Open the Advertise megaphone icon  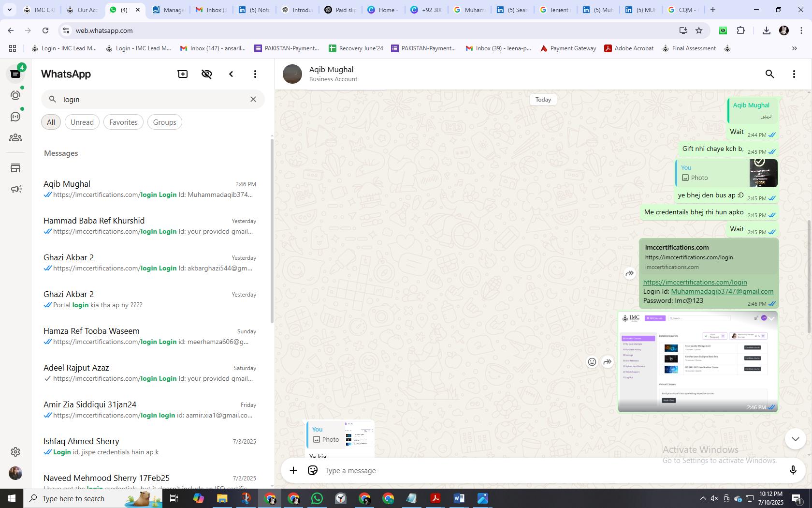pos(15,189)
